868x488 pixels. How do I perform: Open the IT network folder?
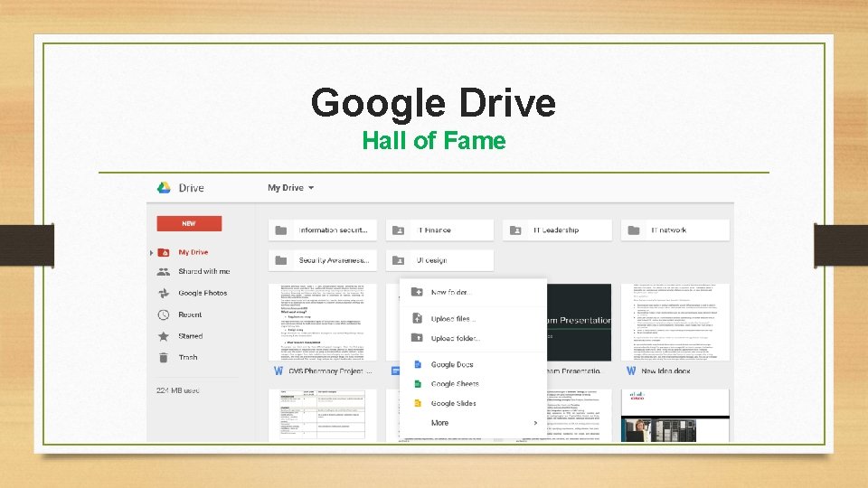point(675,230)
